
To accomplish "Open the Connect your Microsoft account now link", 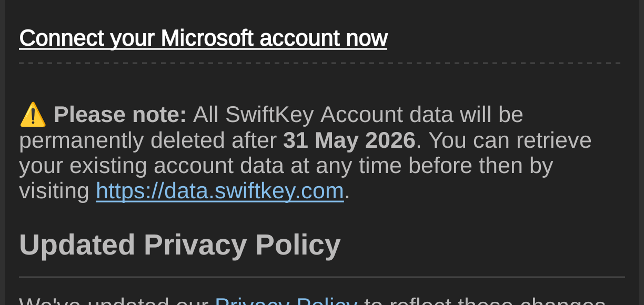I will 203,38.
